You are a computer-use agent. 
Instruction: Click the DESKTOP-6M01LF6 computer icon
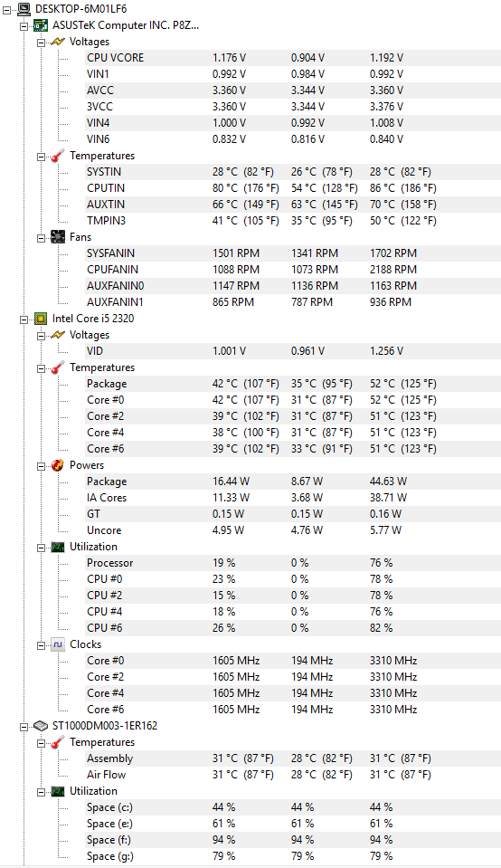[24, 9]
